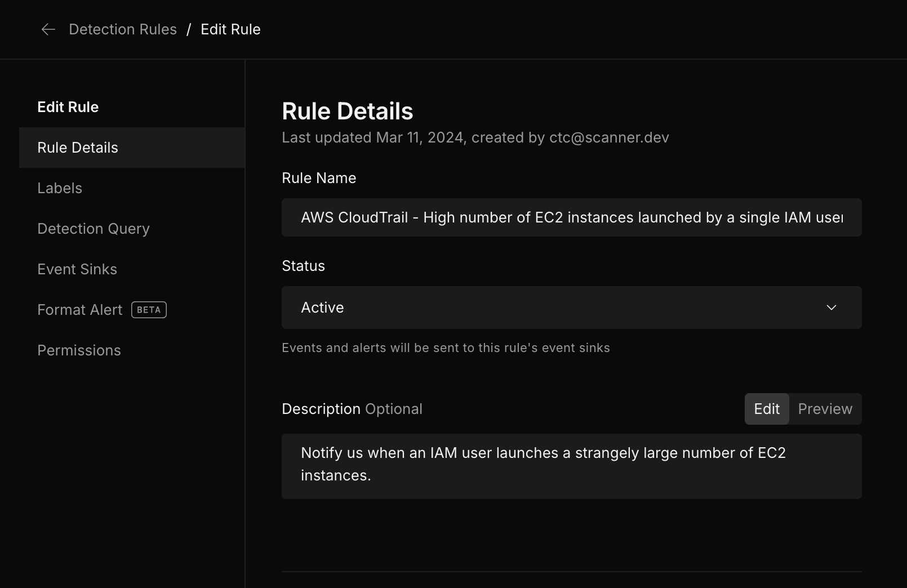Open the Event Sinks section
Image resolution: width=907 pixels, height=588 pixels.
click(x=77, y=269)
